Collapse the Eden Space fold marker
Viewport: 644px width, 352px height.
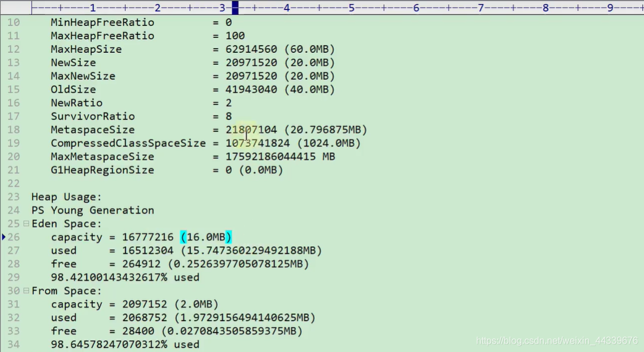coord(26,224)
